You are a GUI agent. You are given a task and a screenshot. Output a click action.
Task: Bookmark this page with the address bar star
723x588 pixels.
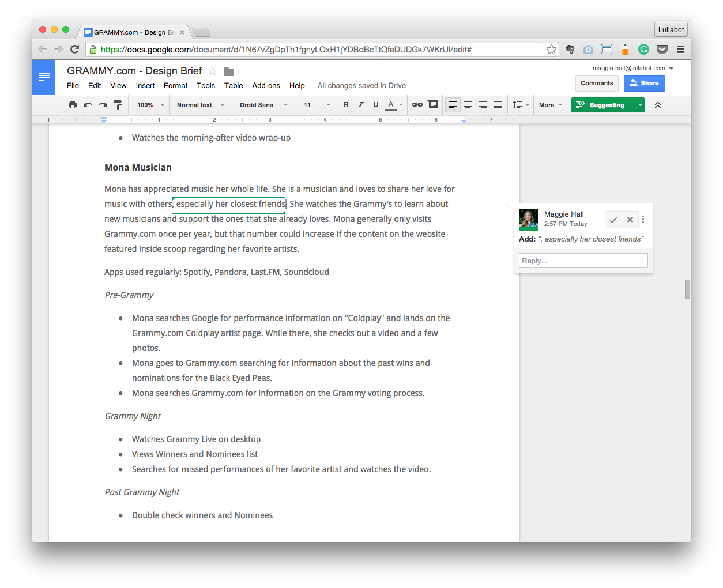[552, 50]
